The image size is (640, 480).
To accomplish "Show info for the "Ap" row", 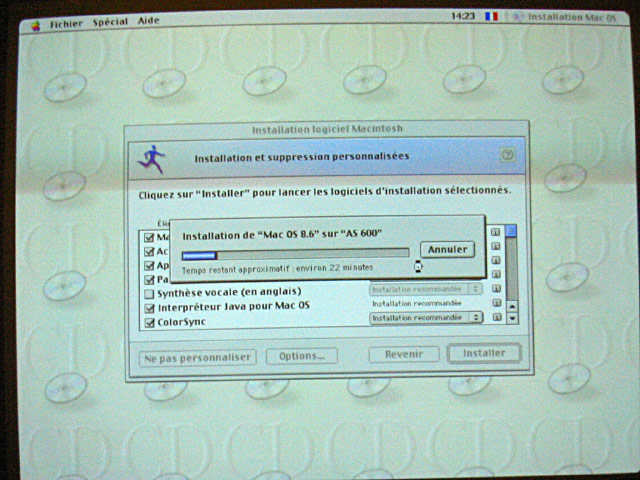I will click(496, 260).
